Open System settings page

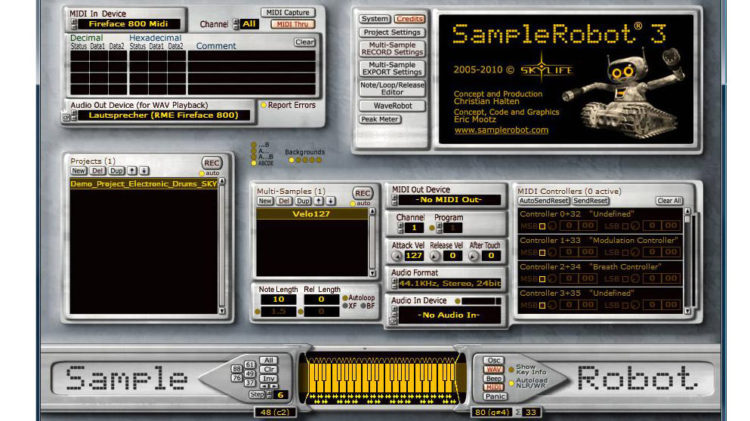pos(375,19)
